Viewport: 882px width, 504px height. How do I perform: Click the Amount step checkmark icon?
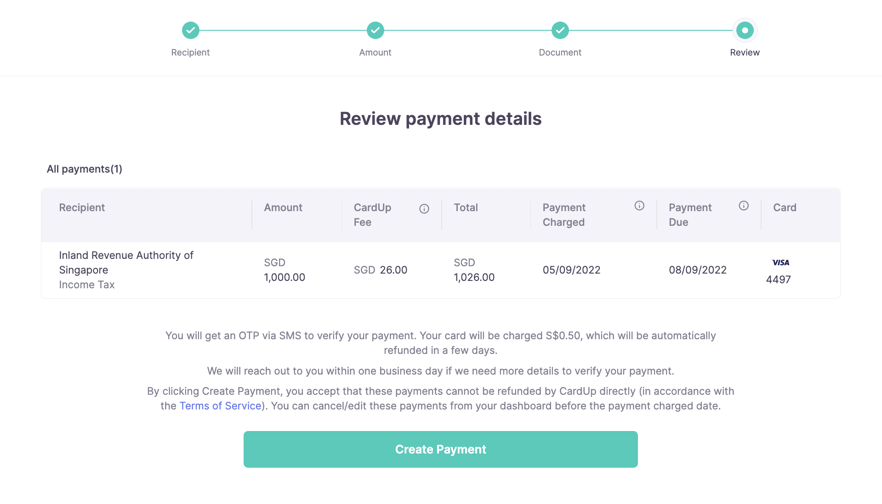point(375,30)
